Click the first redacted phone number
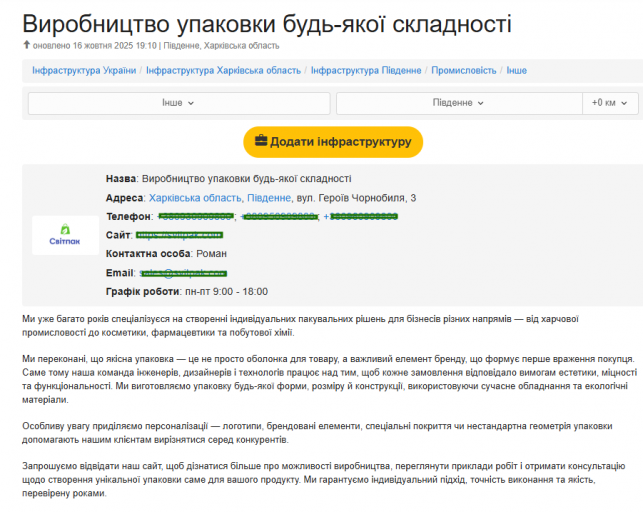This screenshot has width=643, height=512. (196, 216)
